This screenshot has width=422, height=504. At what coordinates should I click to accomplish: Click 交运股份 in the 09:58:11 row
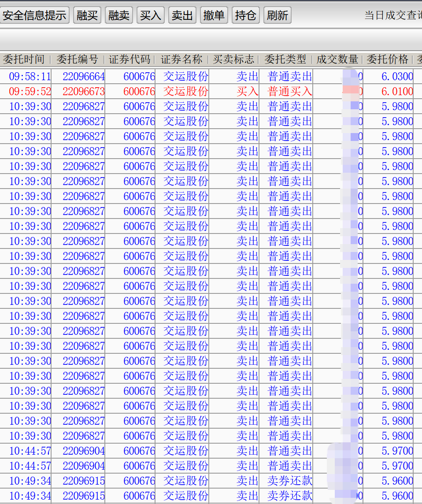tap(186, 77)
